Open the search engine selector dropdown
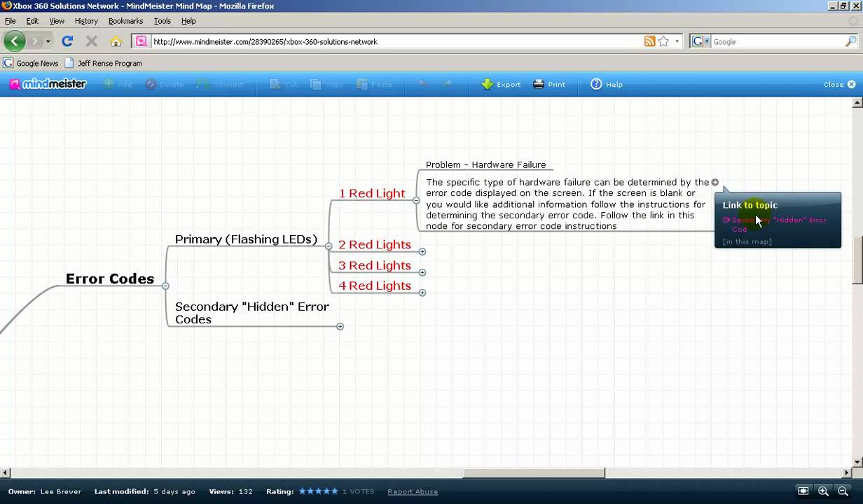 click(701, 41)
